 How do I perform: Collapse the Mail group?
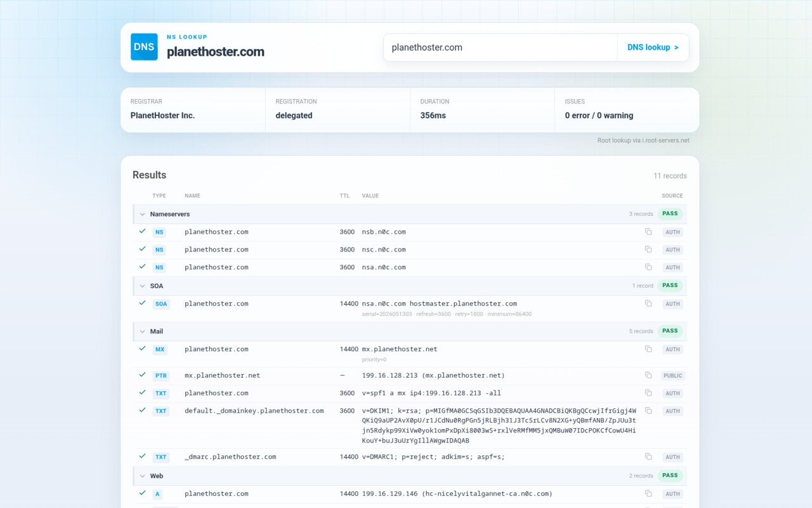click(x=143, y=331)
